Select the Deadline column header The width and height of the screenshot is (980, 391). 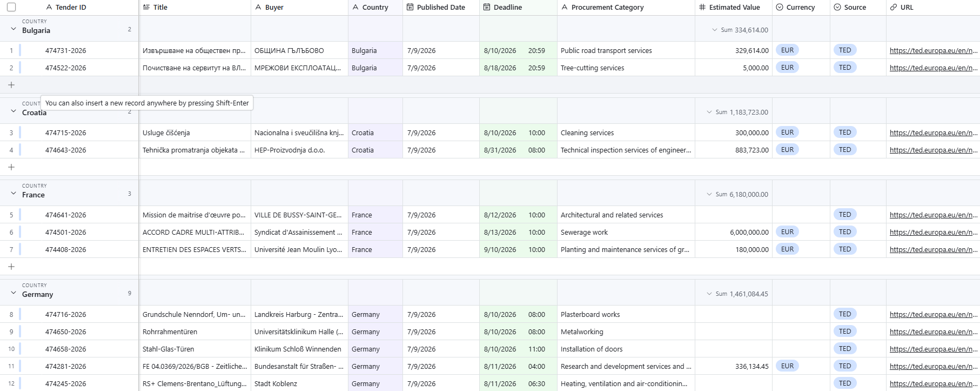pyautogui.click(x=518, y=8)
